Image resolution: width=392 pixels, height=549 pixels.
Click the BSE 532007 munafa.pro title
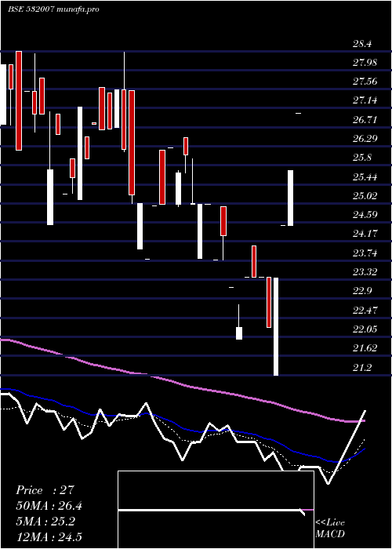coord(53,9)
